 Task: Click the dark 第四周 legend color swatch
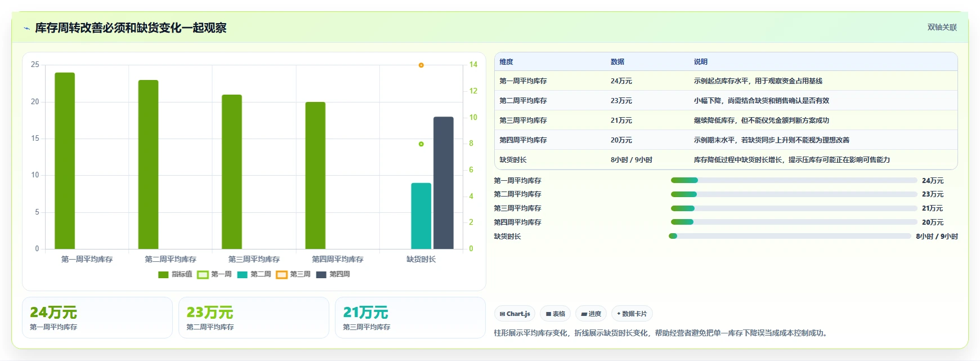[321, 275]
